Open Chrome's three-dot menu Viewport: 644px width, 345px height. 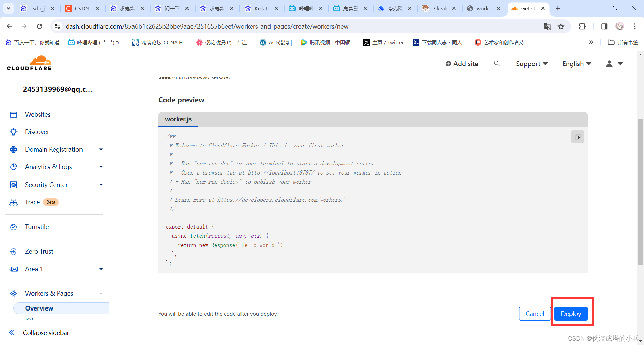635,26
